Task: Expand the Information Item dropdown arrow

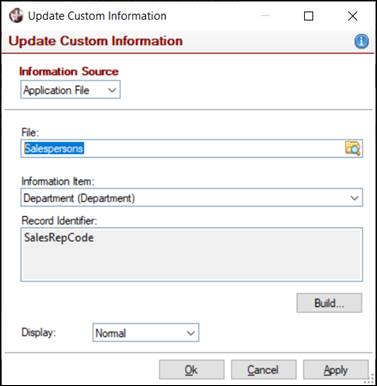Action: click(x=354, y=198)
